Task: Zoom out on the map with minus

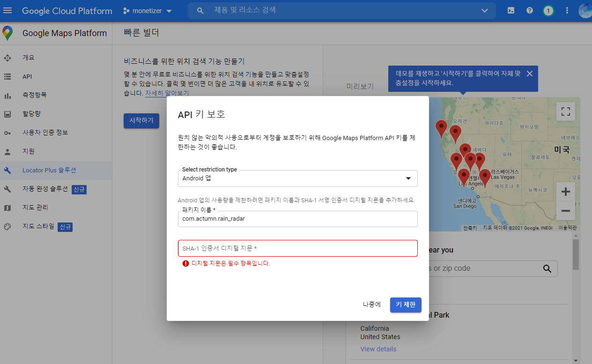Action: click(566, 211)
